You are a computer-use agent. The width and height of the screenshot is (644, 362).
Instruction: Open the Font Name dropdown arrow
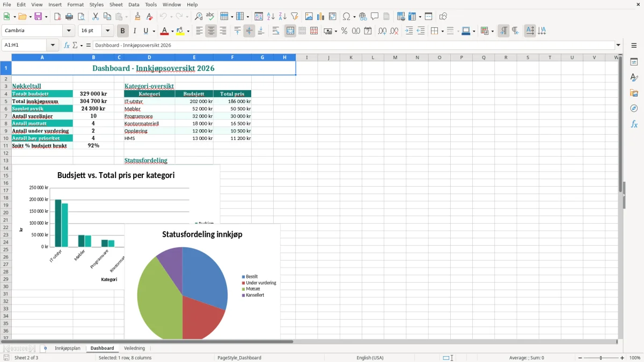[x=69, y=31]
